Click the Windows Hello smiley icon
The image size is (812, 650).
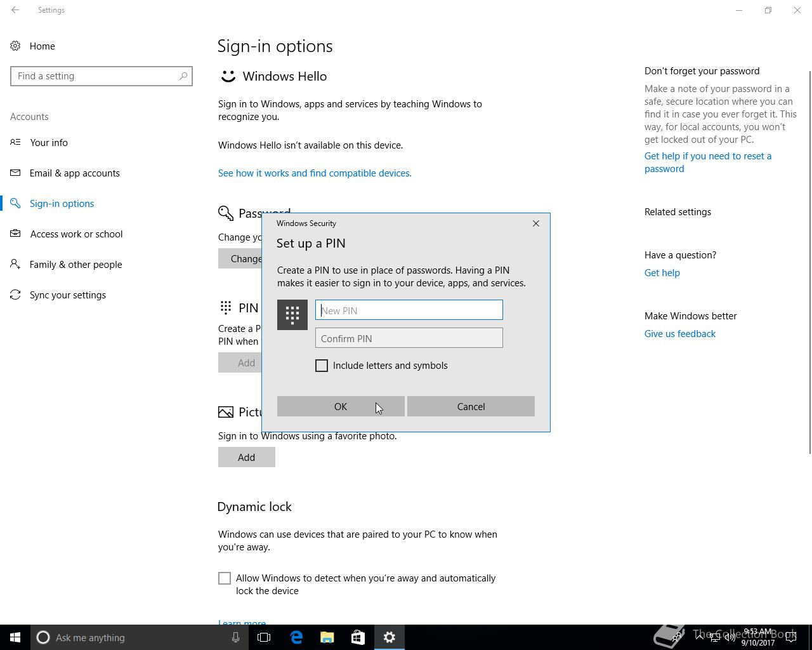click(x=228, y=76)
